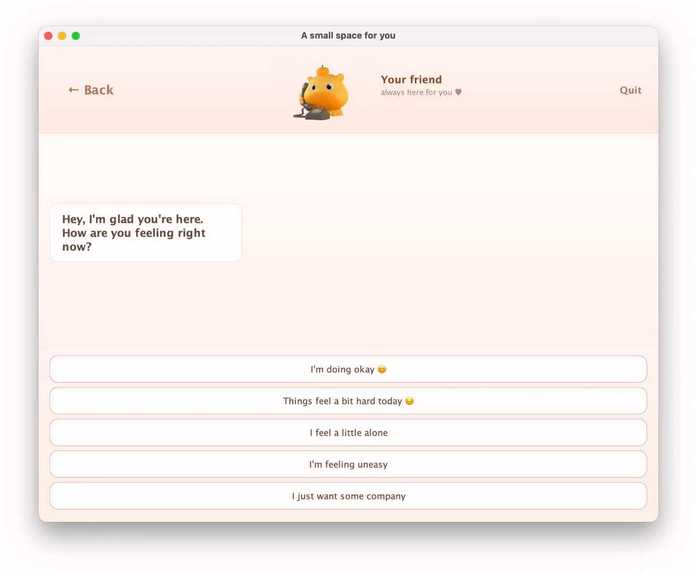The image size is (697, 573).
Task: Select "Things feel a bit hard today"
Action: click(348, 401)
